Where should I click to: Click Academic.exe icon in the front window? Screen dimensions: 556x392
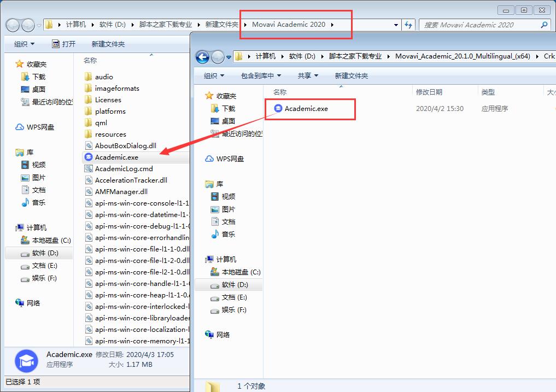(x=278, y=109)
